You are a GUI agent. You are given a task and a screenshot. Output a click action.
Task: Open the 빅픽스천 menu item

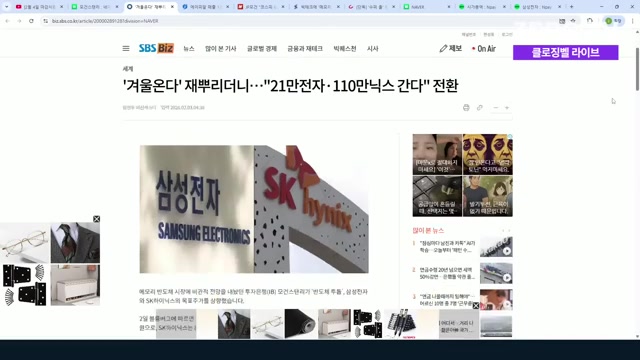coord(344,49)
